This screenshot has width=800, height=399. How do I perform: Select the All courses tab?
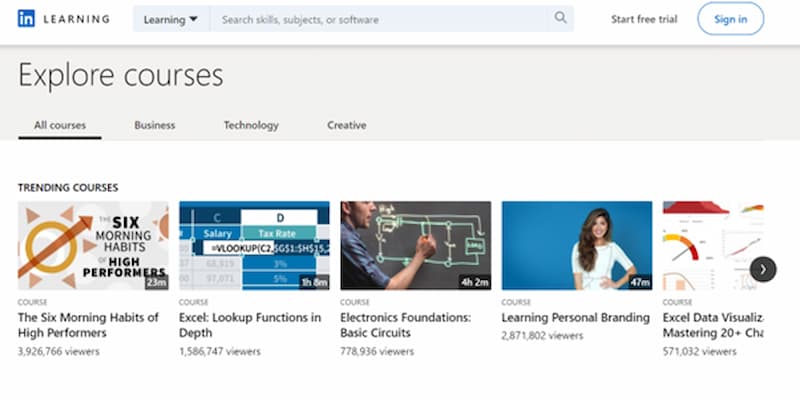click(60, 126)
